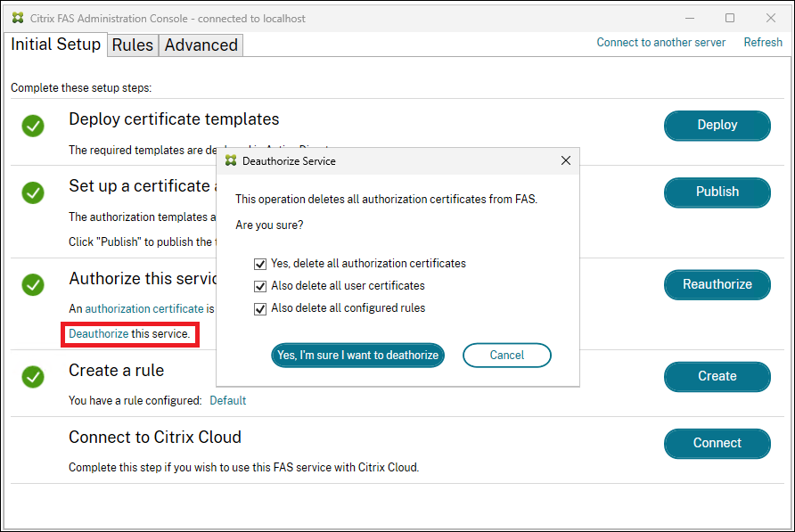Select the Initial Setup tab

(x=55, y=45)
